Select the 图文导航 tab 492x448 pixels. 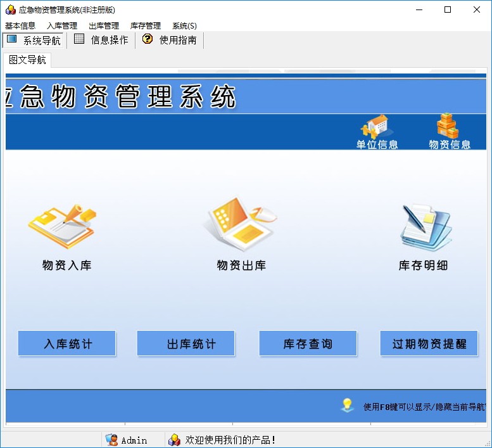(27, 60)
